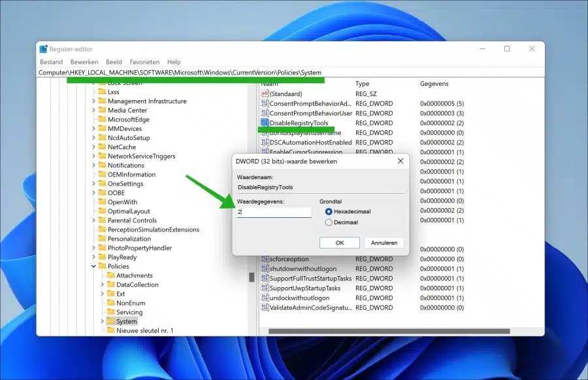Click the ConsentPromptBehaviorAd... DWORD icon
588x380 pixels.
click(265, 103)
